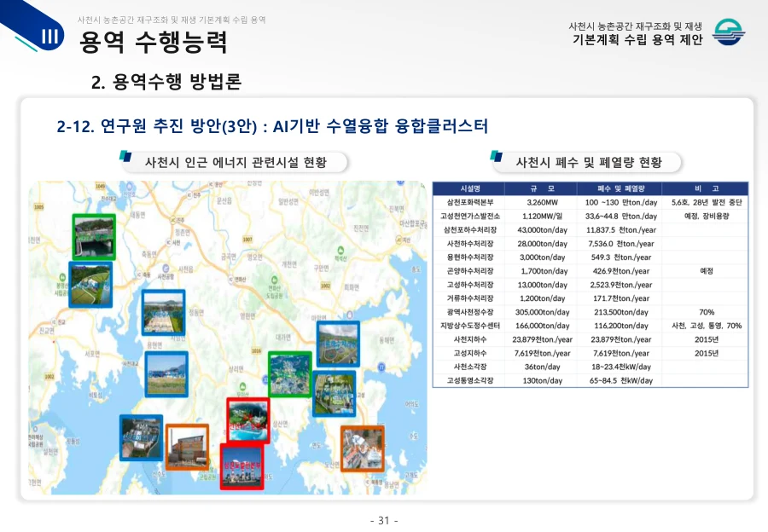The image size is (768, 532).
Task: Click the 규모 table column header
Action: click(541, 188)
